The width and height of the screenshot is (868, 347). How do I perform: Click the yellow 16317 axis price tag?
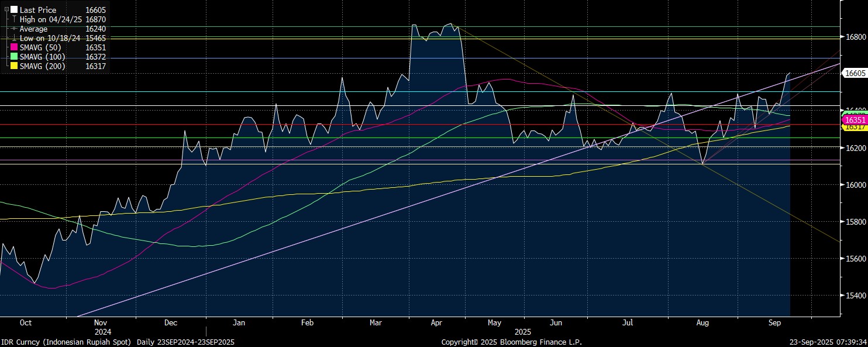(853, 127)
